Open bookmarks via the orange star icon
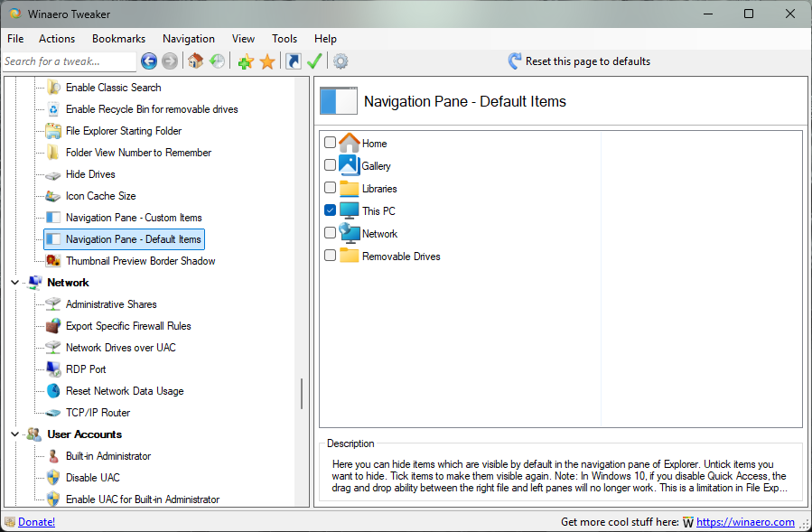Viewport: 812px width, 532px height. (x=267, y=61)
